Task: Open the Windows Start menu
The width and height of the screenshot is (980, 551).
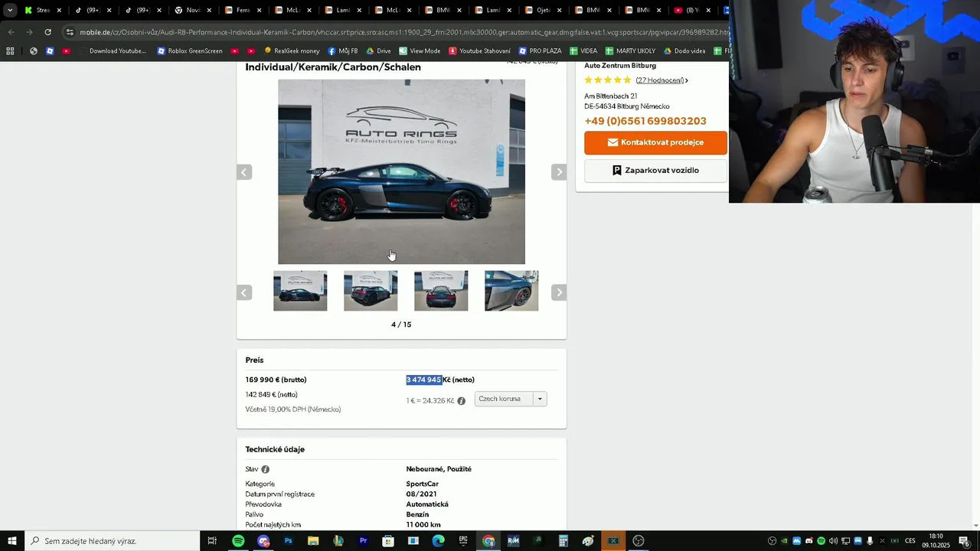Action: click(11, 541)
